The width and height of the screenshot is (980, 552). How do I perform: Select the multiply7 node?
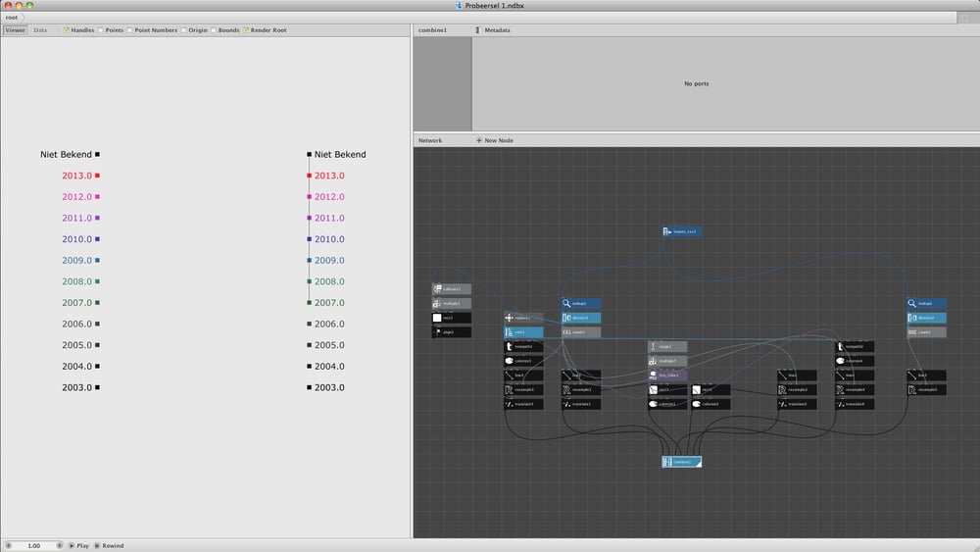pos(667,361)
